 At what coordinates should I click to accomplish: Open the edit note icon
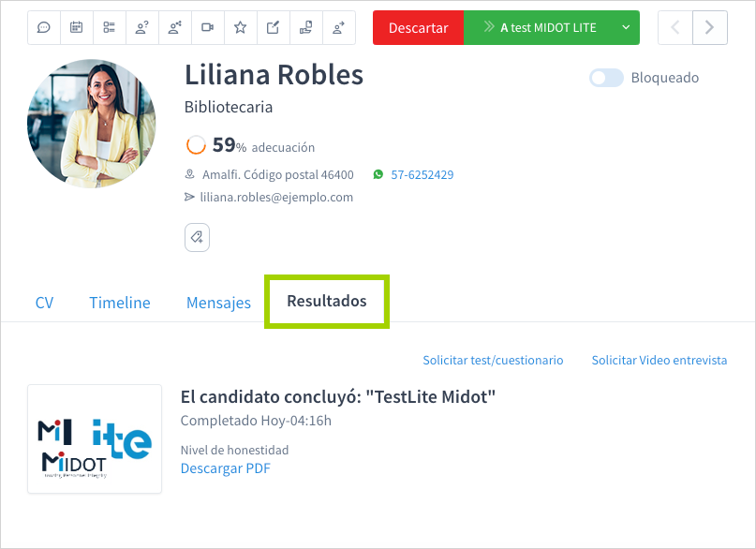273,28
